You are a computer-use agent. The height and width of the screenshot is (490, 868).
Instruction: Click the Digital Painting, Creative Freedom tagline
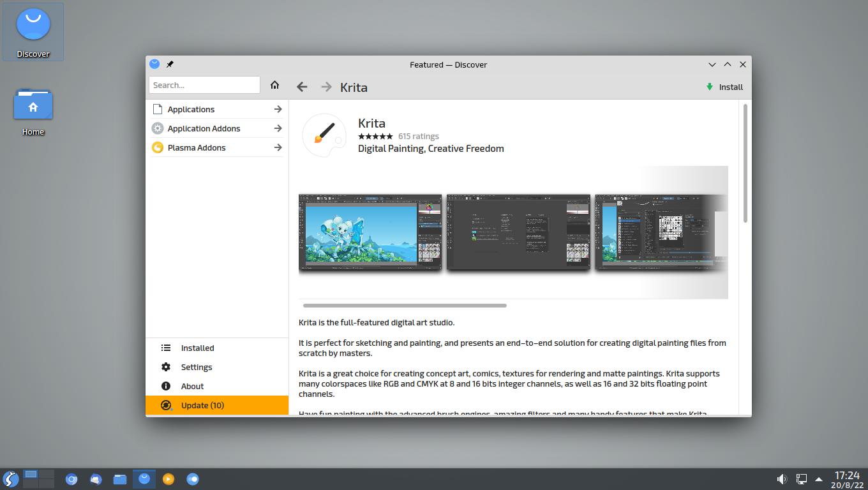431,148
